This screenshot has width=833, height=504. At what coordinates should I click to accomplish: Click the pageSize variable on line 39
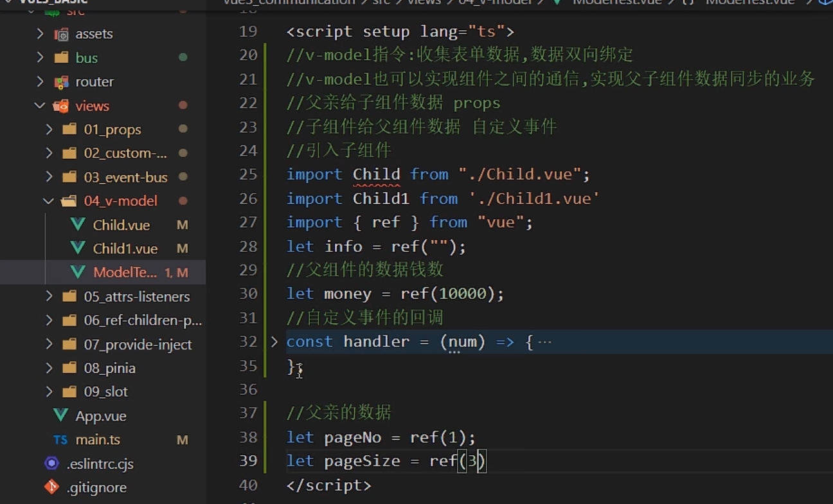362,462
